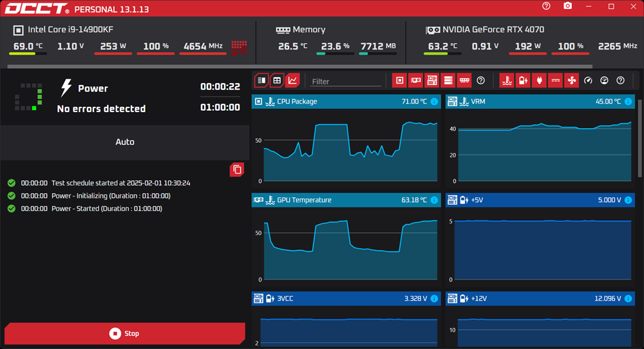Click the 3VCC graph title
This screenshot has width=644, height=349.
(285, 299)
